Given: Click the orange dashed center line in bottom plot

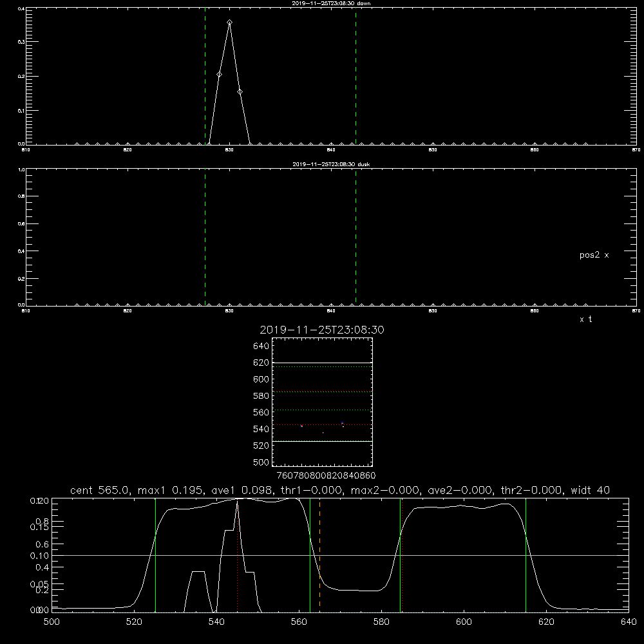Looking at the screenshot, I should (x=319, y=555).
